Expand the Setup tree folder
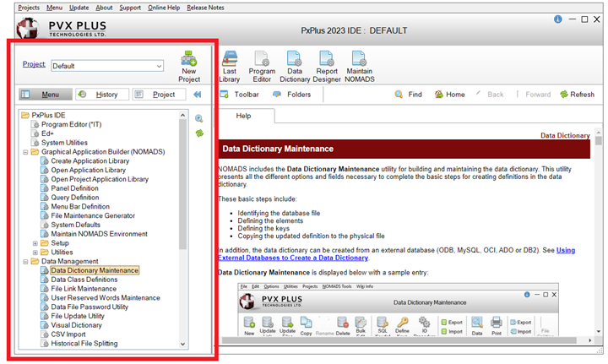This screenshot has width=608, height=364. click(35, 243)
